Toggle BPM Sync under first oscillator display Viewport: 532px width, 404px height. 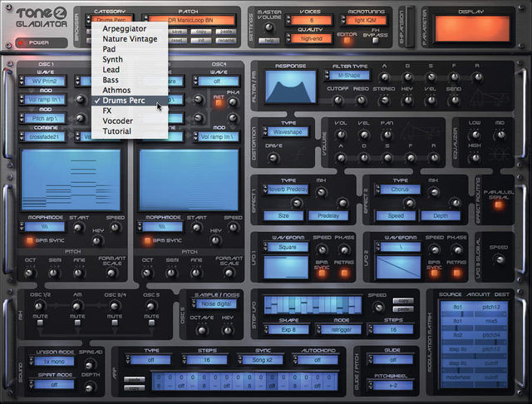30,240
